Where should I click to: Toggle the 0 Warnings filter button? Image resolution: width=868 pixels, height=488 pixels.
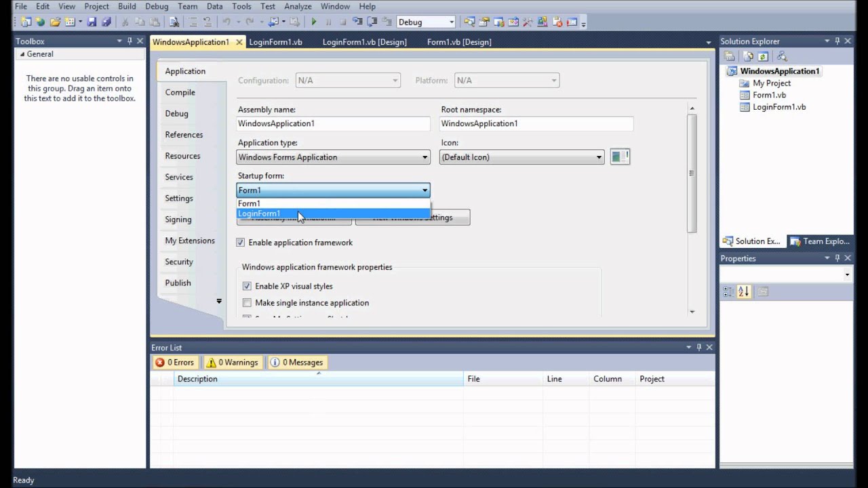233,363
